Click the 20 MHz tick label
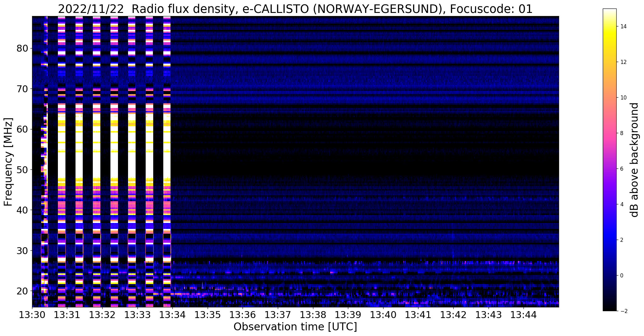The height and width of the screenshot is (336, 644). [22, 291]
